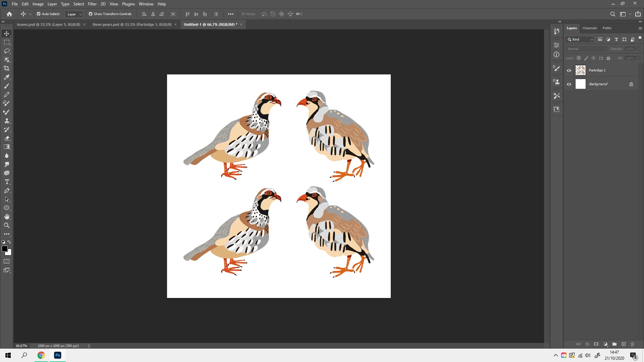
Task: Open the Auto-Select Layer dropdown
Action: (74, 14)
